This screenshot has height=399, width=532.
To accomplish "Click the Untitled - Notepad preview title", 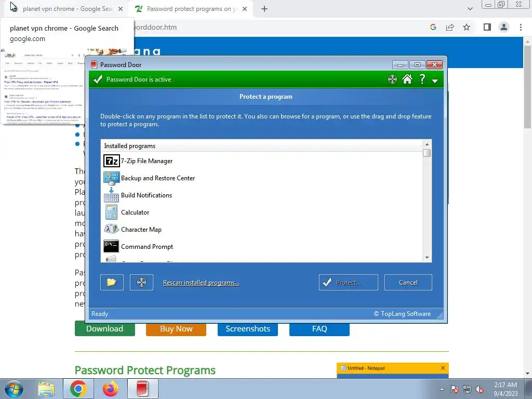I will coord(366,368).
